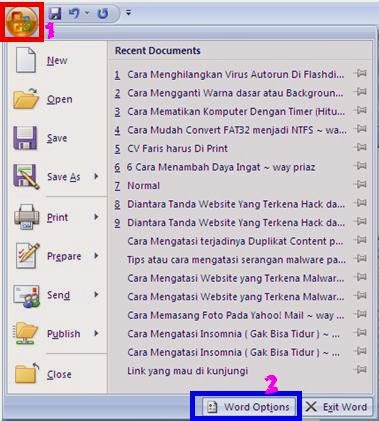The width and height of the screenshot is (379, 421).
Task: Expand the Prepare submenu arrow
Action: (96, 256)
